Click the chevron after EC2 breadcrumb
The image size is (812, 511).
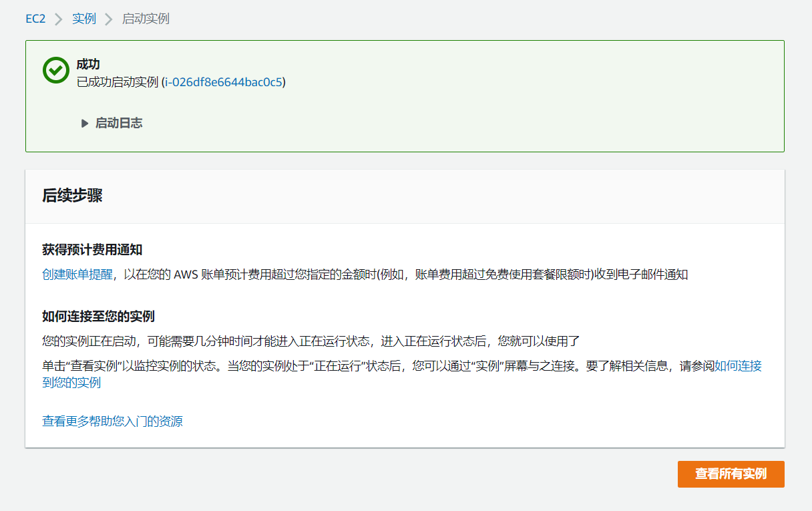[x=57, y=19]
